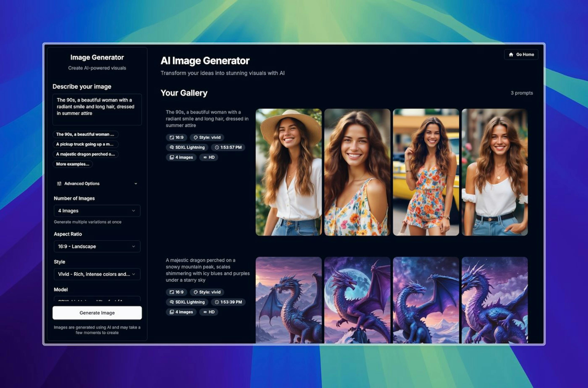This screenshot has width=588, height=388.
Task: Collapse the Advanced Options section
Action: [x=136, y=183]
